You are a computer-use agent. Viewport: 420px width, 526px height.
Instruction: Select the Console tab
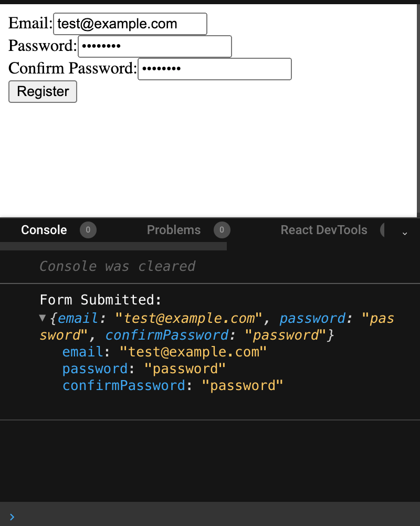(44, 230)
